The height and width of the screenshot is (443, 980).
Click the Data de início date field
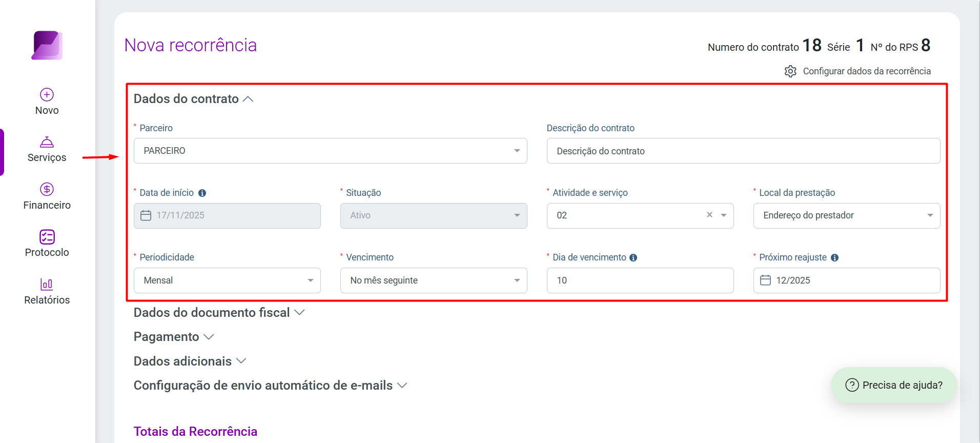click(x=227, y=216)
